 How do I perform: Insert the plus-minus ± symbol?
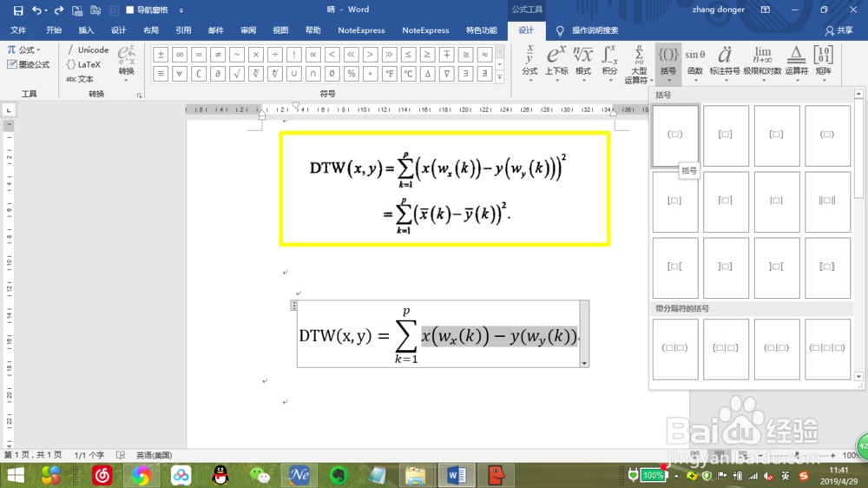[x=161, y=55]
